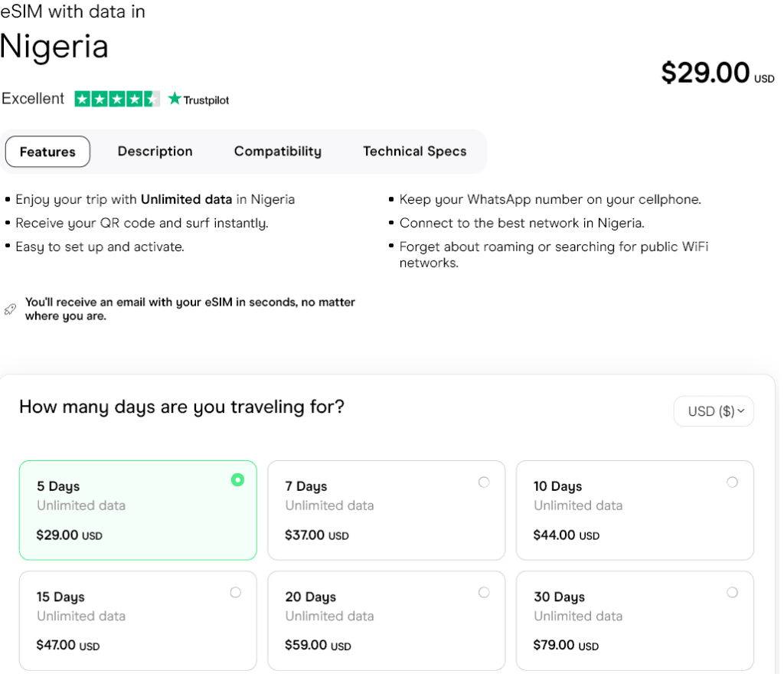Select the 5 Days unlimited data plan
This screenshot has width=784, height=677.
click(138, 510)
